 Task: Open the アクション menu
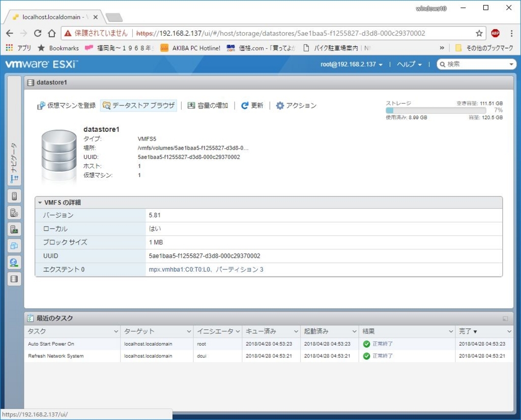click(x=296, y=105)
